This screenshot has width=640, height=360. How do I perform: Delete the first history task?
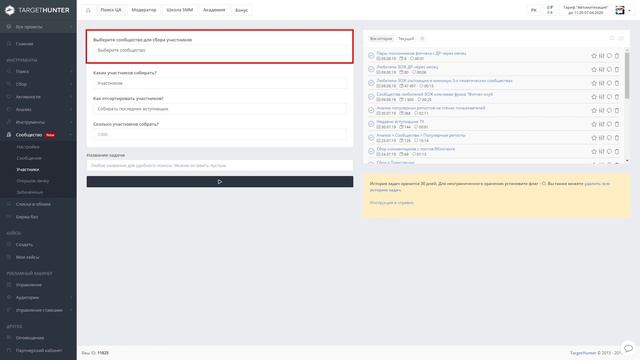617,56
